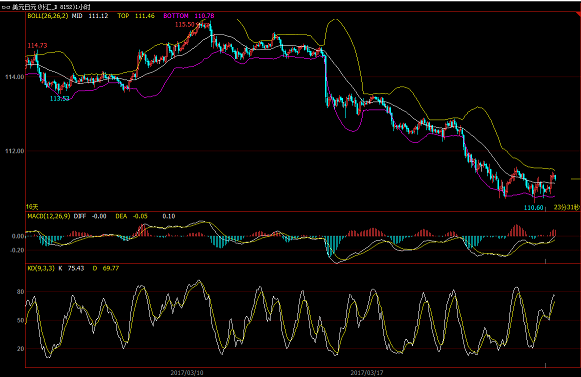Click the DEA -0.05 value
The width and height of the screenshot is (581, 377).
131,216
